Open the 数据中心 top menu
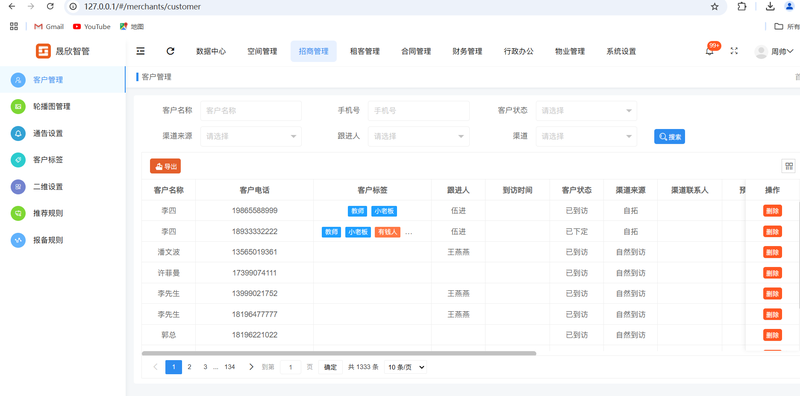800x396 pixels. 211,51
